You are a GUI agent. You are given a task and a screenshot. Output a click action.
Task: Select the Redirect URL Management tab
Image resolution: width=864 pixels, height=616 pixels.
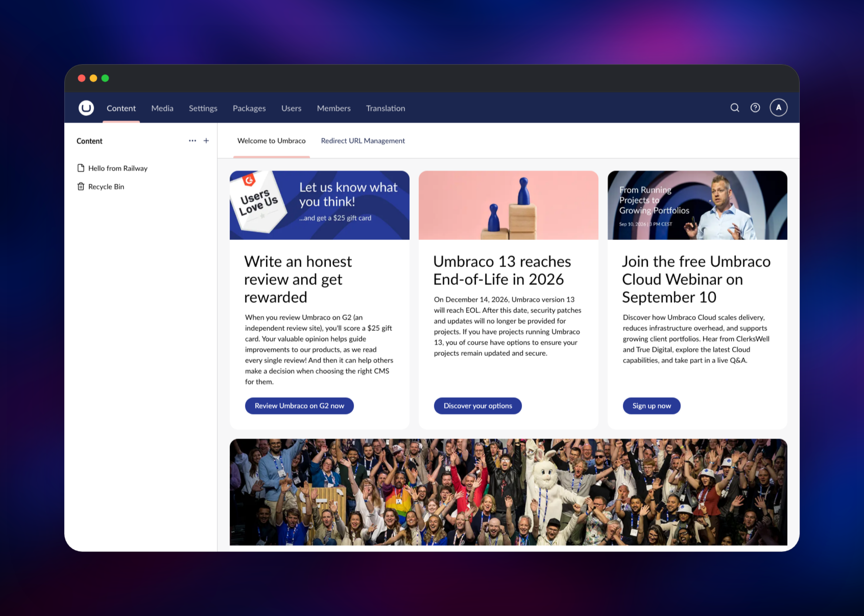(363, 141)
